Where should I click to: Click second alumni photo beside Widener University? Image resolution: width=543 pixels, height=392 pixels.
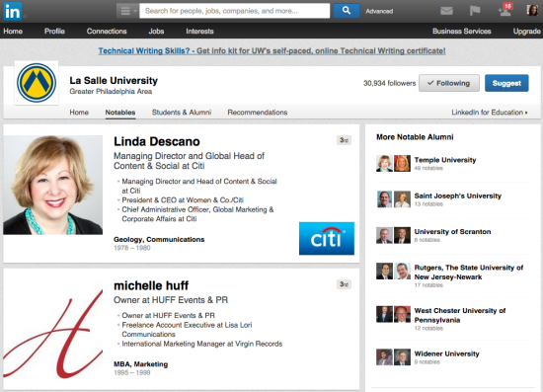(402, 357)
